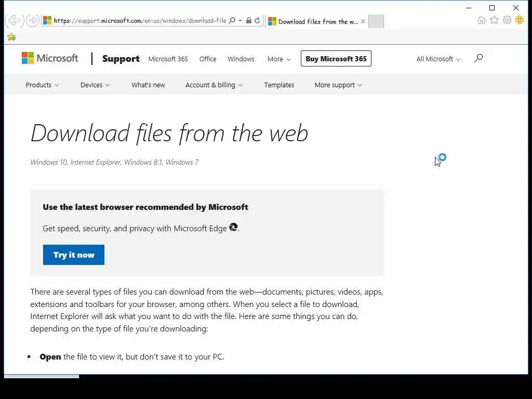Expand the More dropdown menu
The height and width of the screenshot is (399, 532).
279,59
